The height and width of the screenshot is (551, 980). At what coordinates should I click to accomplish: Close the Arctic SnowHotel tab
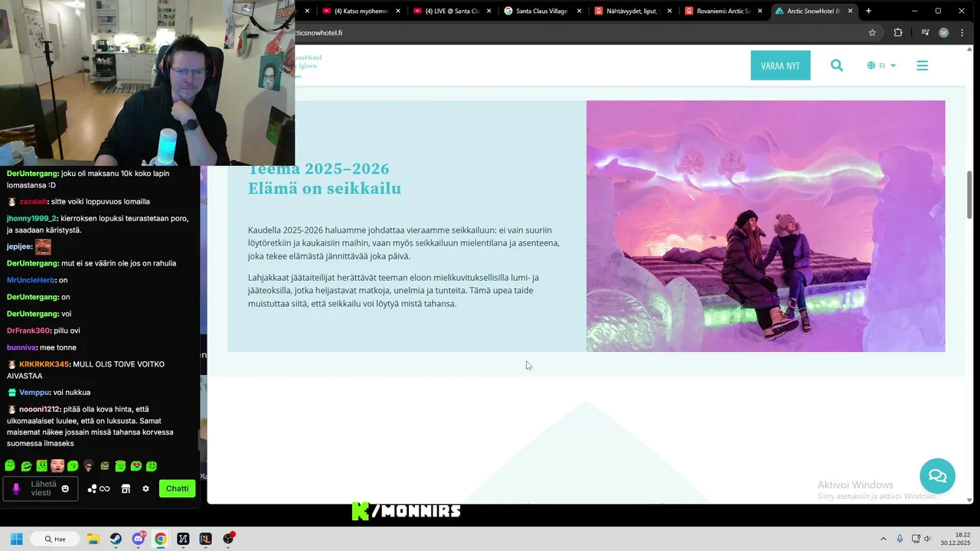pyautogui.click(x=850, y=11)
